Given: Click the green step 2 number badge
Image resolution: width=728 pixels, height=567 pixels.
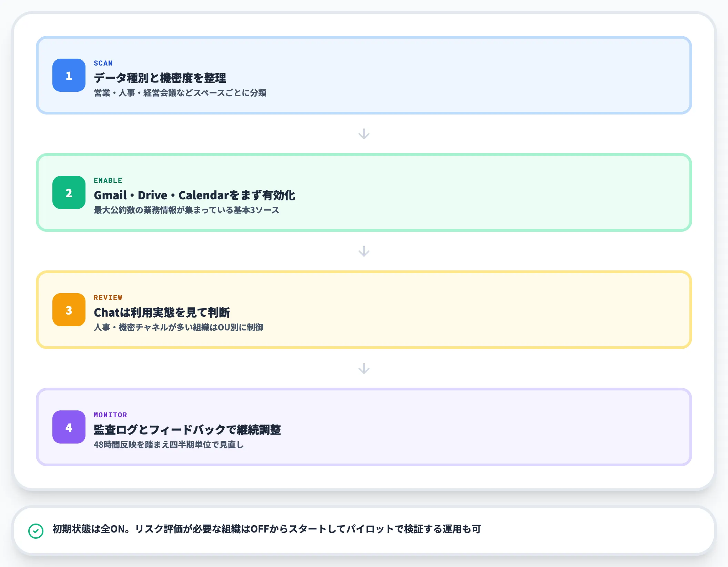Looking at the screenshot, I should click(68, 193).
